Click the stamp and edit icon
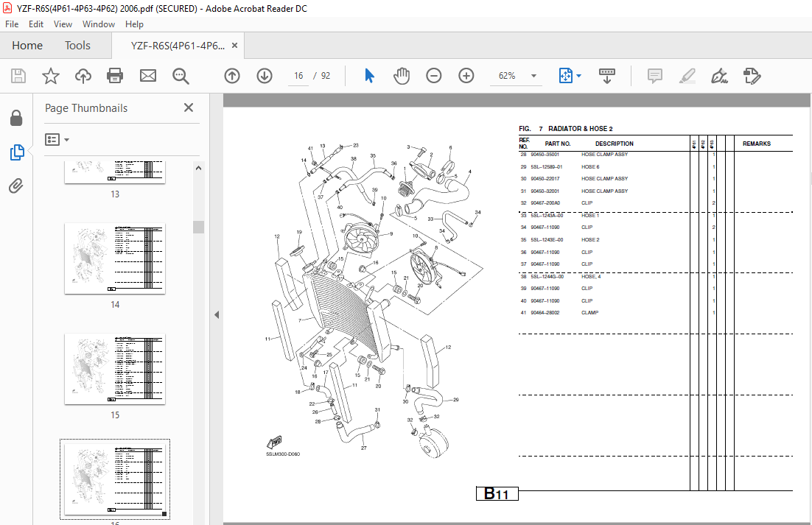 click(752, 76)
